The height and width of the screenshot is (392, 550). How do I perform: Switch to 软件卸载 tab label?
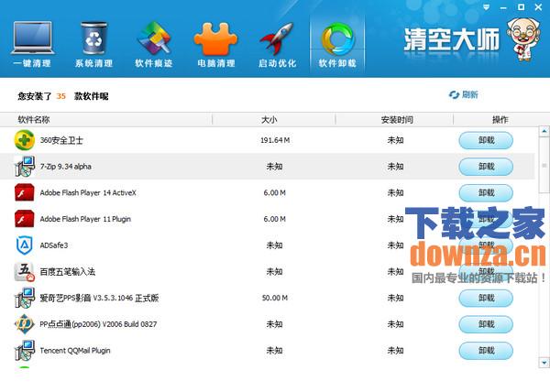337,63
